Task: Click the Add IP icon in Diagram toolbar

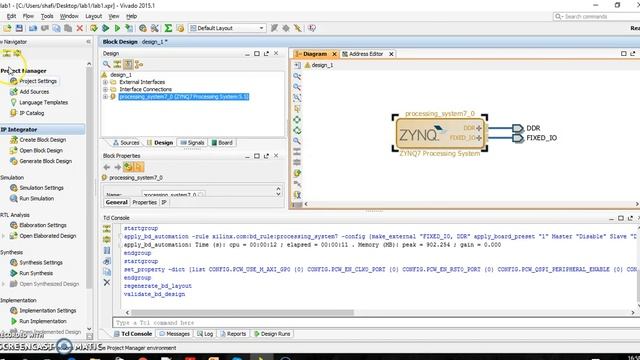Action: point(297,173)
